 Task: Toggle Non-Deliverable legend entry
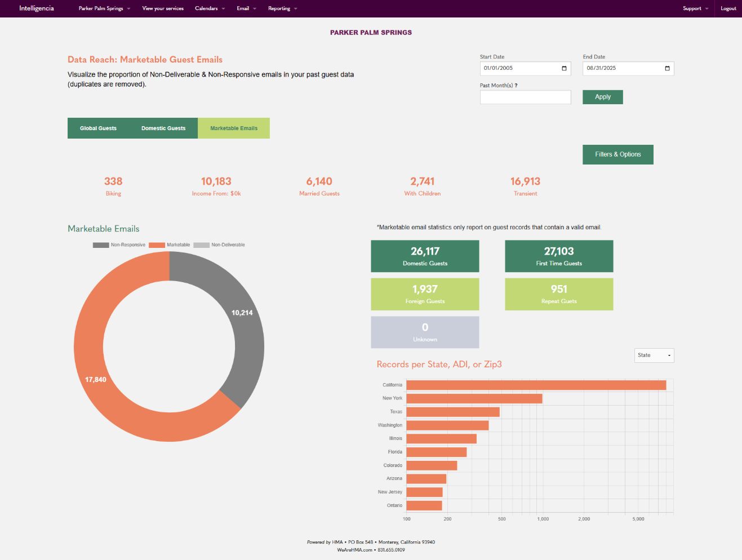(x=219, y=245)
